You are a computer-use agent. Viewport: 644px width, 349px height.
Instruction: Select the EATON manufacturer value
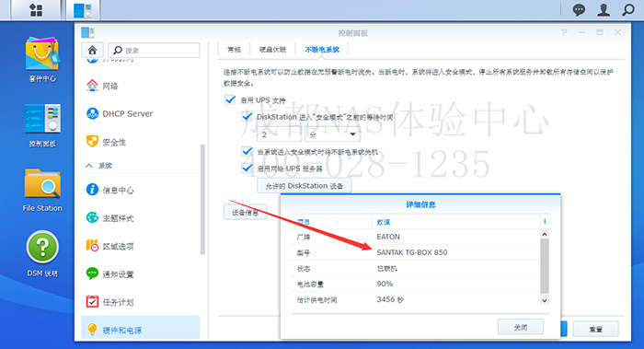388,237
